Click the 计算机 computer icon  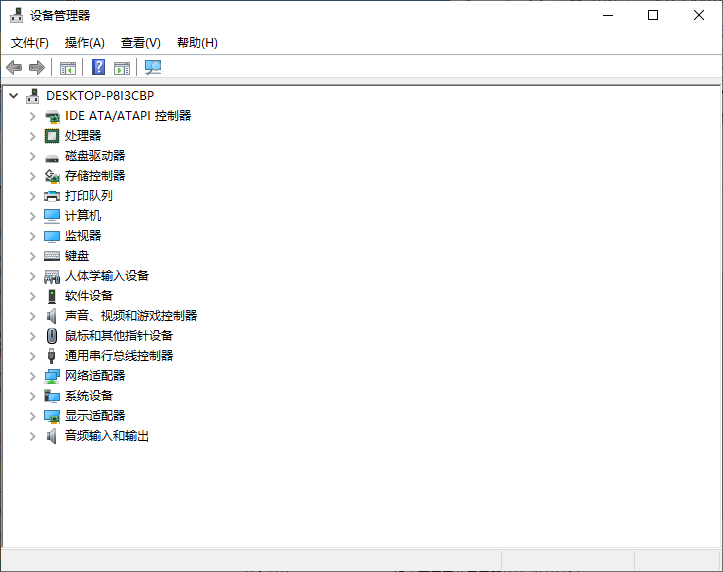[x=52, y=216]
